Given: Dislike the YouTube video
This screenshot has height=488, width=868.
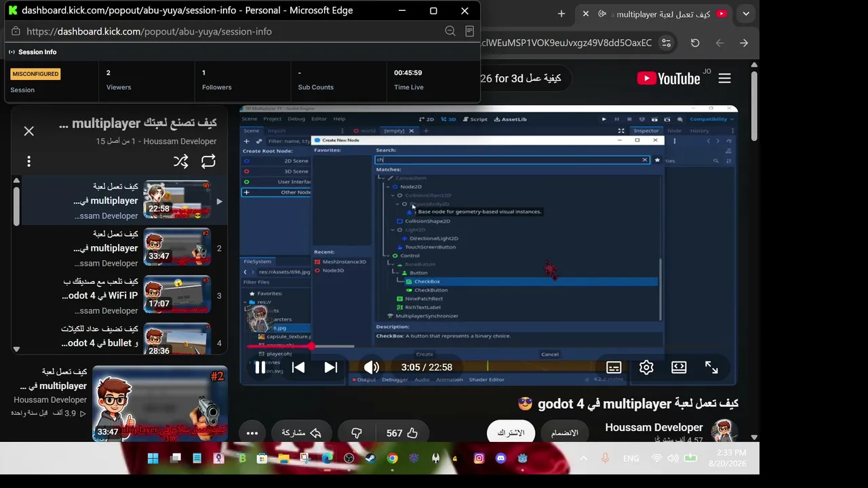Looking at the screenshot, I should pos(357,433).
